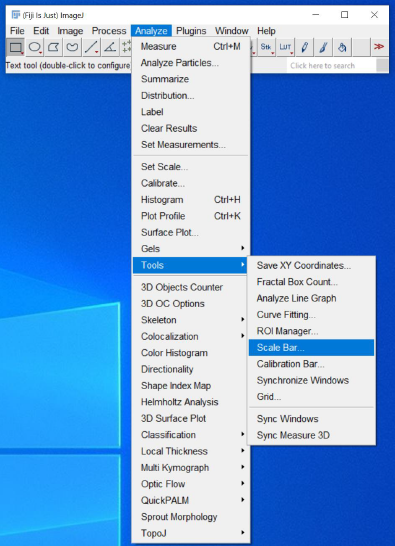395x546 pixels.
Task: Expand the Local Thickness submenu
Action: [x=191, y=451]
